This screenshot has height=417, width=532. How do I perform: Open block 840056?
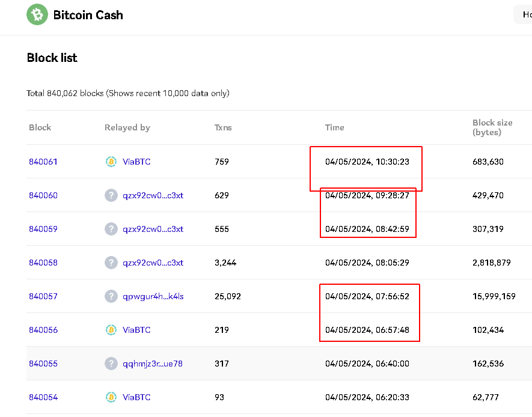pyautogui.click(x=43, y=330)
